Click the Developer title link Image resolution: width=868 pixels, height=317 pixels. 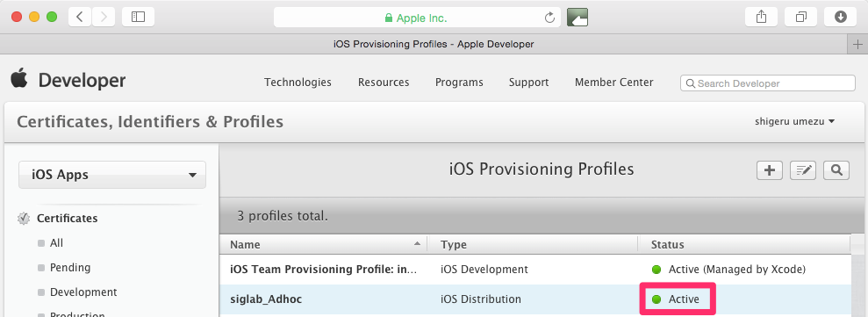[82, 81]
